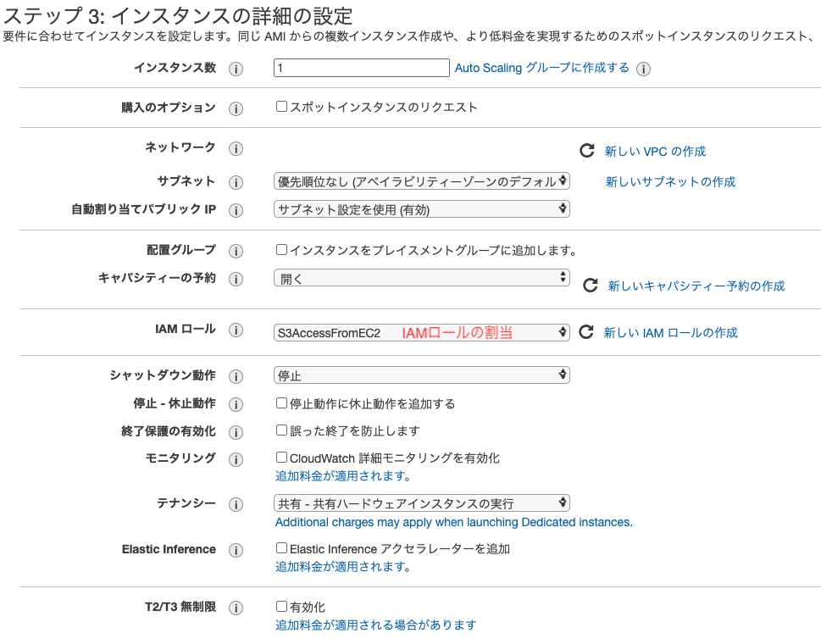821x644 pixels.
Task: Enable T2/T3 unlimited checkbox
Action: (281, 606)
